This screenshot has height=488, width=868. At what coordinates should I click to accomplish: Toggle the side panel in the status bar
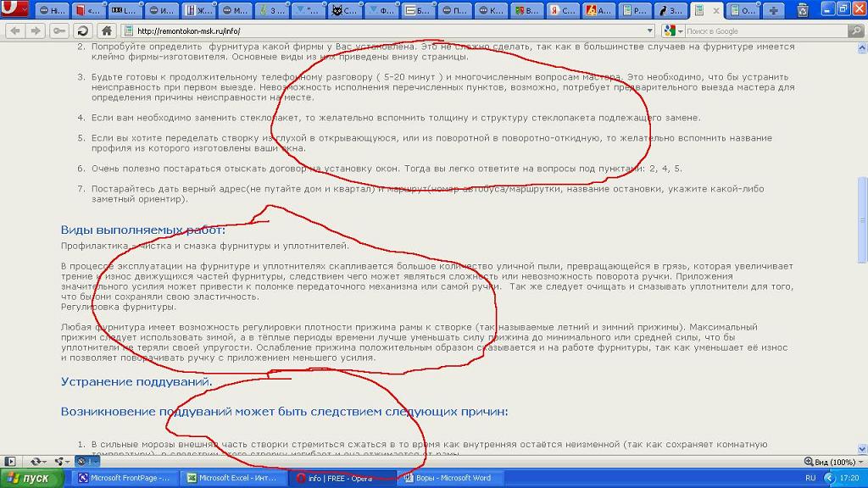tap(10, 462)
